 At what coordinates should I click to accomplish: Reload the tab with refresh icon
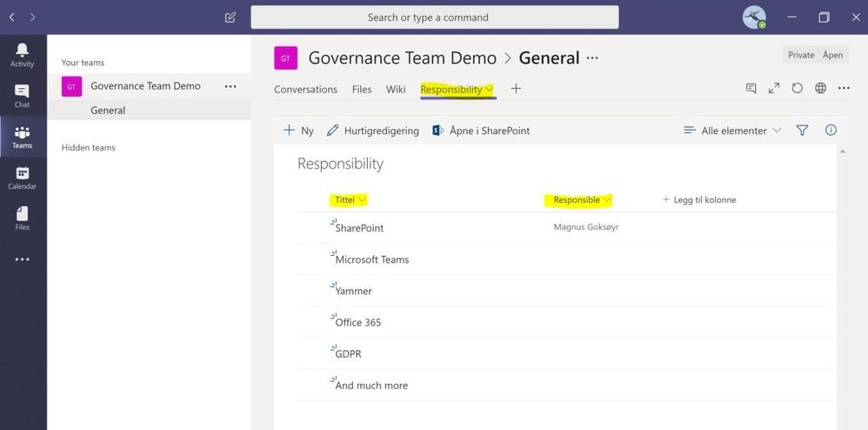click(x=798, y=88)
